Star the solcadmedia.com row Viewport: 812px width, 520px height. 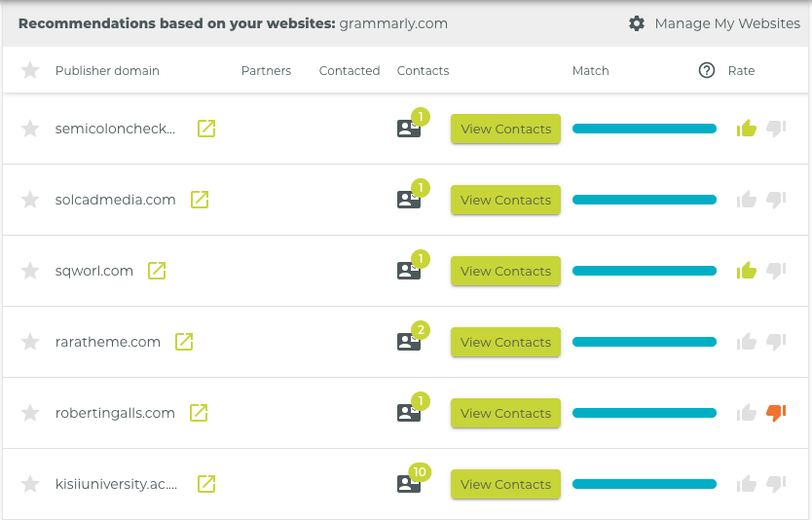pyautogui.click(x=30, y=200)
